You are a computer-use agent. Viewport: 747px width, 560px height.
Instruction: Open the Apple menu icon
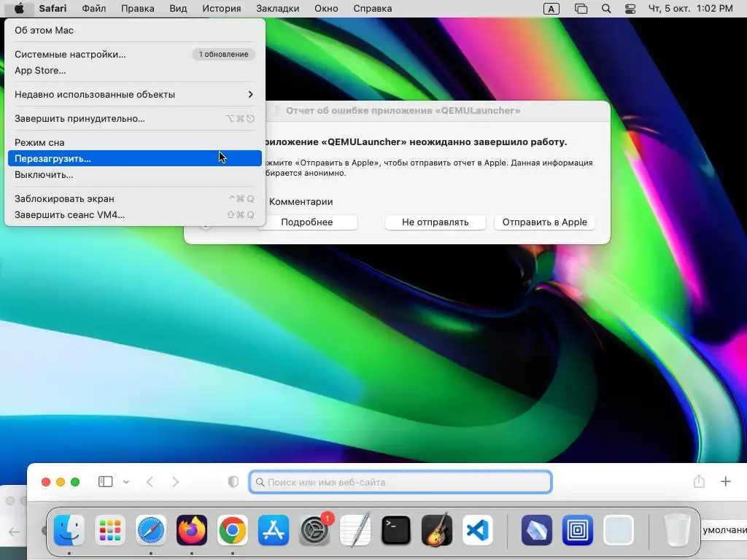[18, 9]
